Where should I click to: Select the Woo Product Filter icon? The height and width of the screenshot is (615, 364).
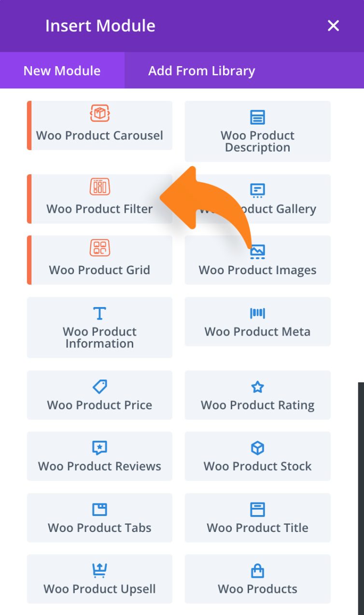[x=99, y=186]
